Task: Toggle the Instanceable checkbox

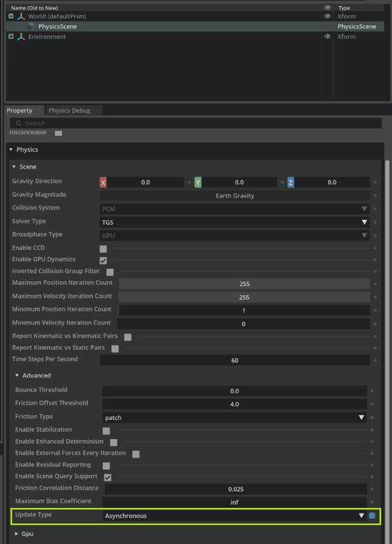Action: 58,133
